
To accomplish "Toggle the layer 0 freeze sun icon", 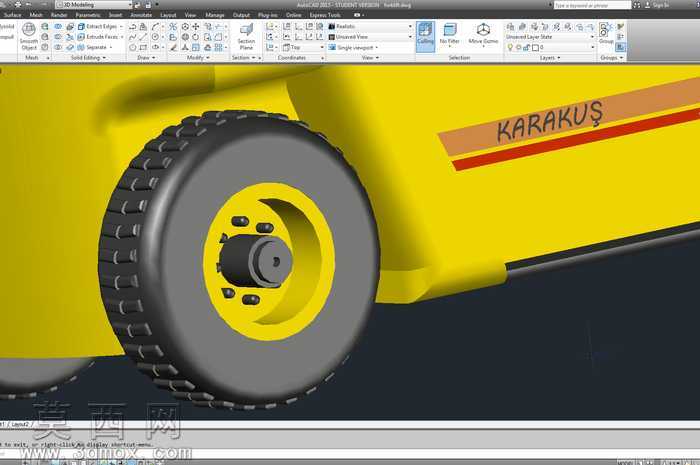I will coord(518,47).
